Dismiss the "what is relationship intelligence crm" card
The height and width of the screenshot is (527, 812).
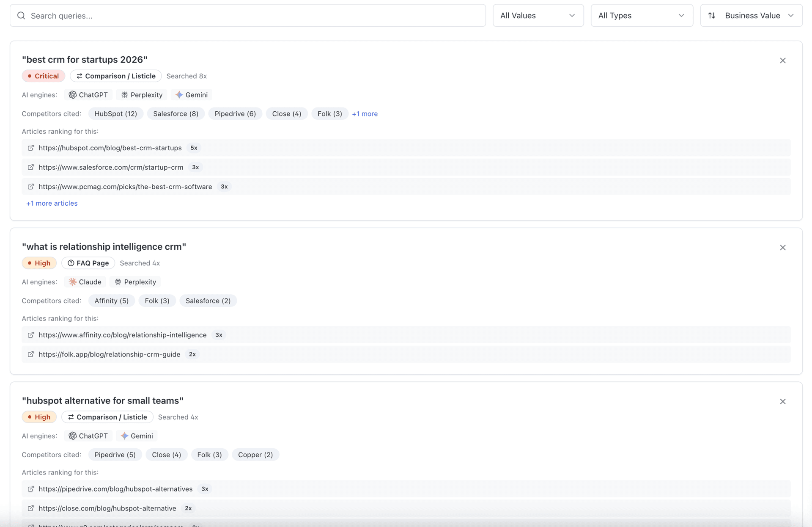[x=782, y=248]
